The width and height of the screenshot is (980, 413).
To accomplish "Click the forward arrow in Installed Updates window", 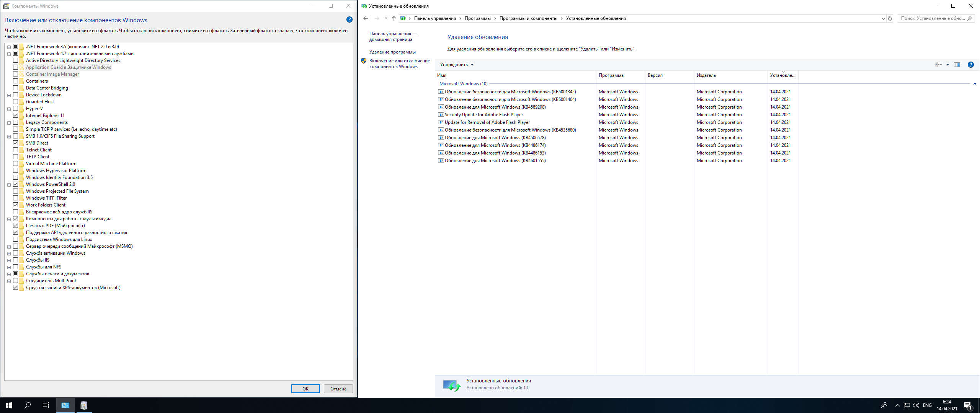I will pos(377,18).
